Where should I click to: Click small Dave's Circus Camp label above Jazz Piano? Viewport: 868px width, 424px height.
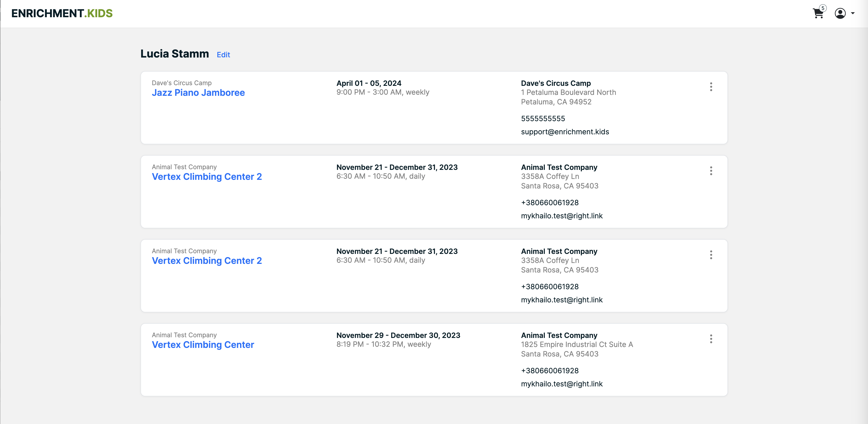coord(182,83)
